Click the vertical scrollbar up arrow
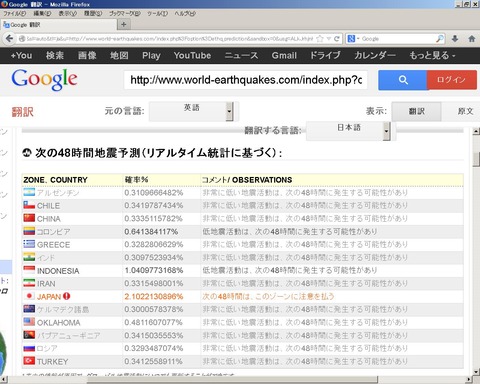 (x=476, y=131)
